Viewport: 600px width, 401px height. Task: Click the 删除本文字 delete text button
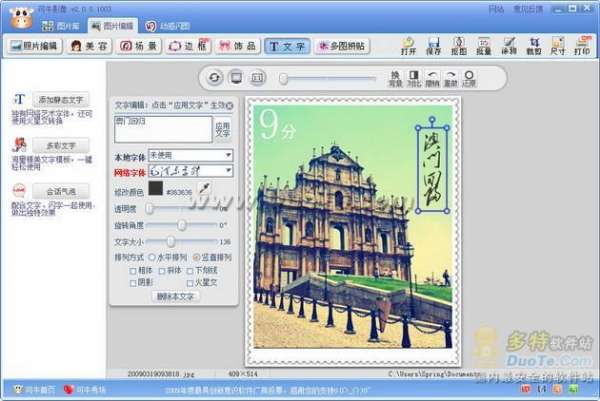[x=175, y=296]
